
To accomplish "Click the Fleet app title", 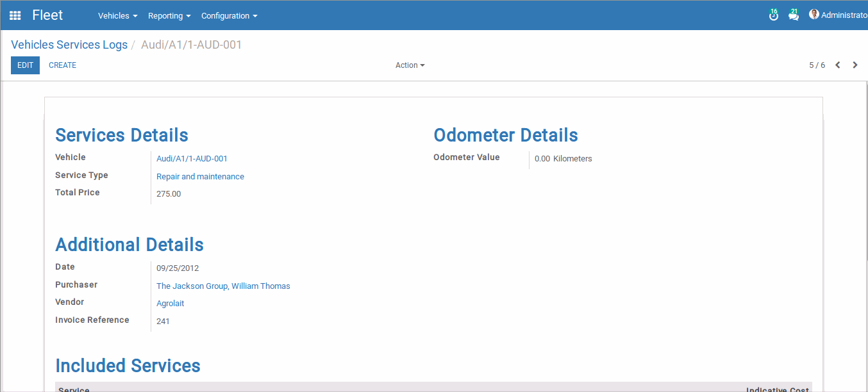I will point(47,15).
